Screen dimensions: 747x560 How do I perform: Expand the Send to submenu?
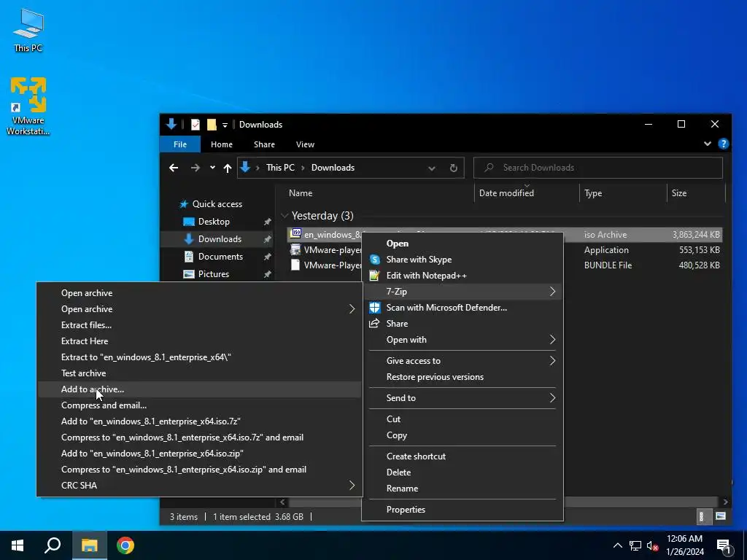point(462,398)
